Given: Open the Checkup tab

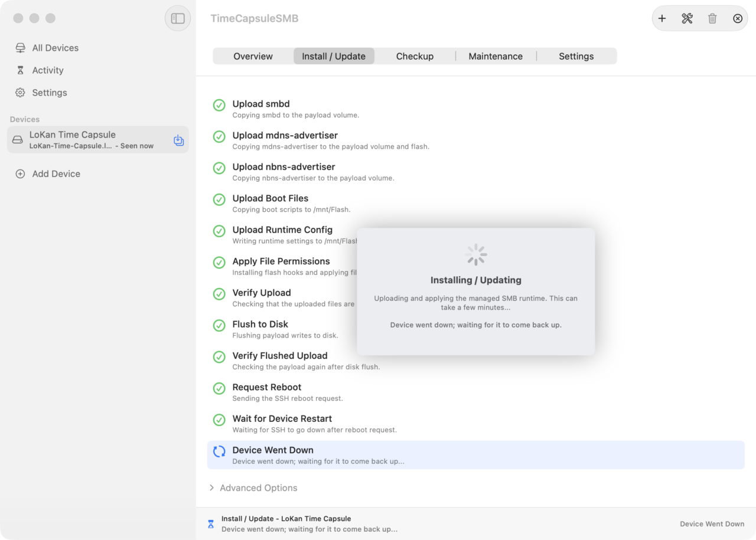Looking at the screenshot, I should tap(415, 56).
